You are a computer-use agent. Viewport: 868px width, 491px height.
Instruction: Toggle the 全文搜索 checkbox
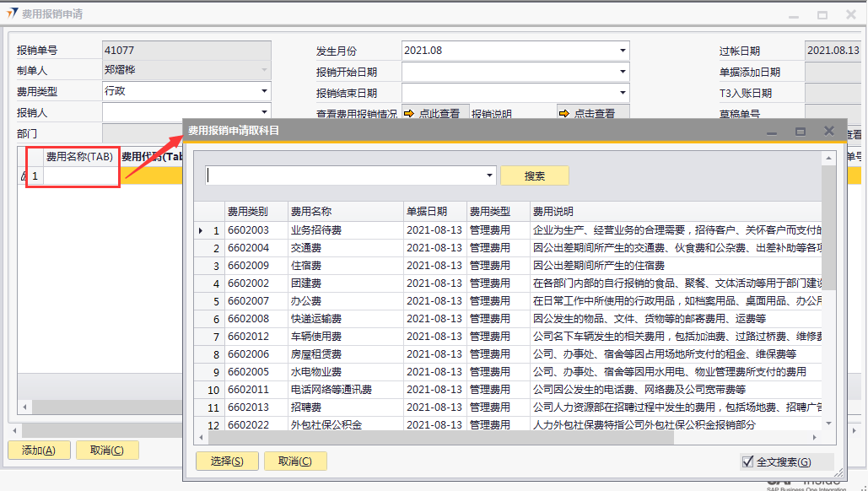[x=747, y=461]
